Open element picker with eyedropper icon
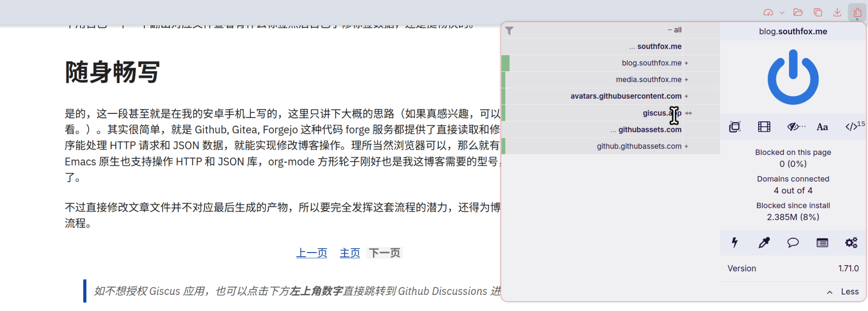The height and width of the screenshot is (311, 868). pyautogui.click(x=764, y=243)
